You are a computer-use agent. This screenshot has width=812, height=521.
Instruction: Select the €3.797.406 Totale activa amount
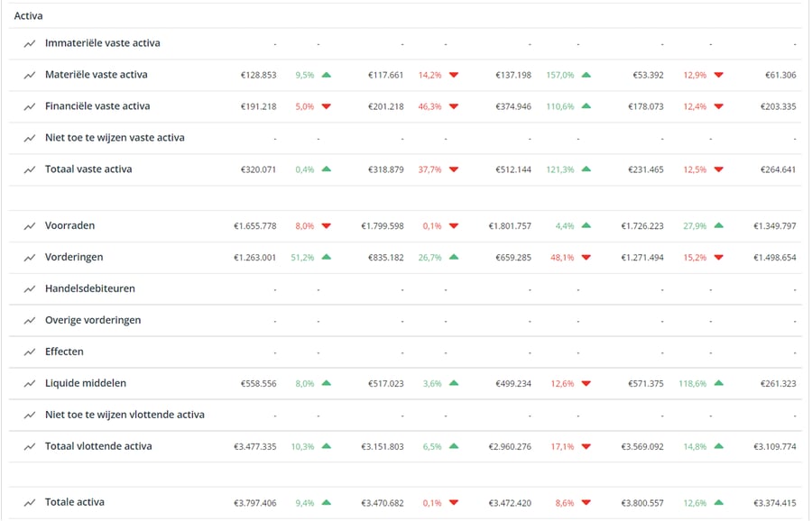[x=254, y=503]
